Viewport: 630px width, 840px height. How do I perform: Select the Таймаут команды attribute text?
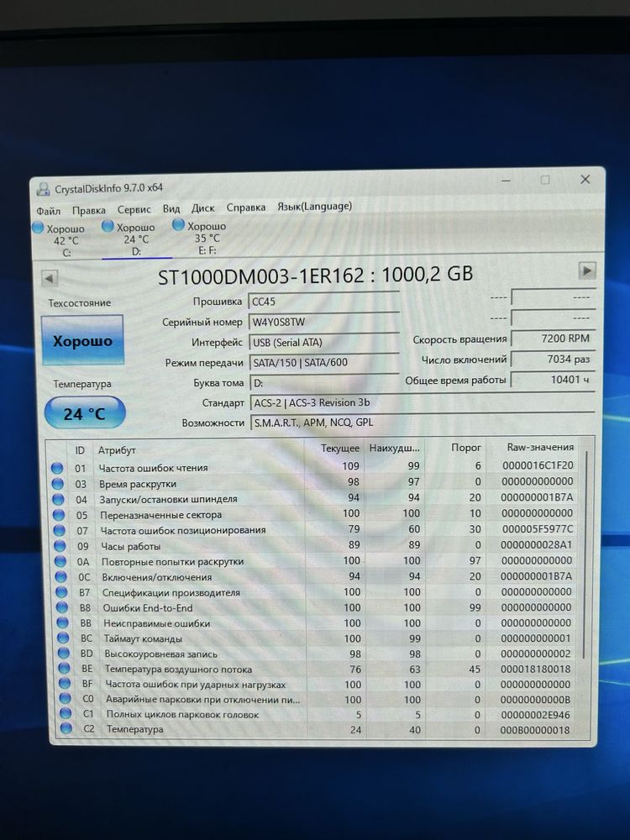[x=143, y=638]
